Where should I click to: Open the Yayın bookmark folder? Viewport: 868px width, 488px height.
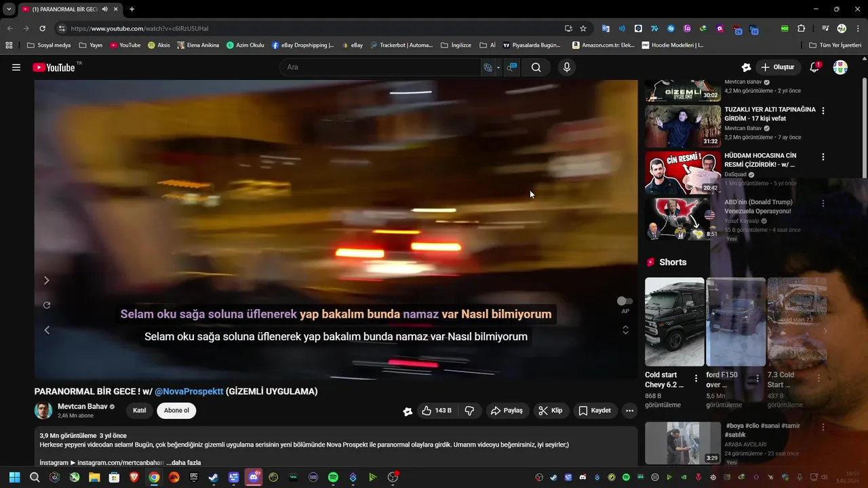[91, 45]
